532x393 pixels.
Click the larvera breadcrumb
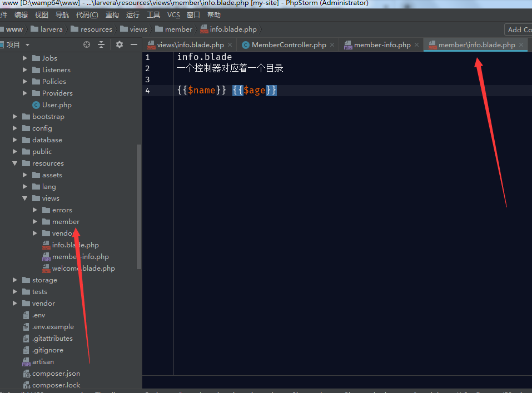click(x=47, y=29)
